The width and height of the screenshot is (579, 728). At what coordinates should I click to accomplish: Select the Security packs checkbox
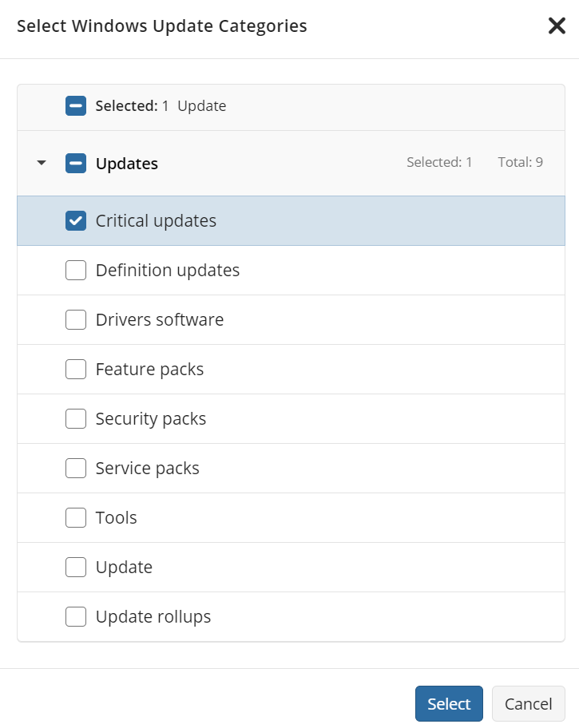(x=76, y=419)
